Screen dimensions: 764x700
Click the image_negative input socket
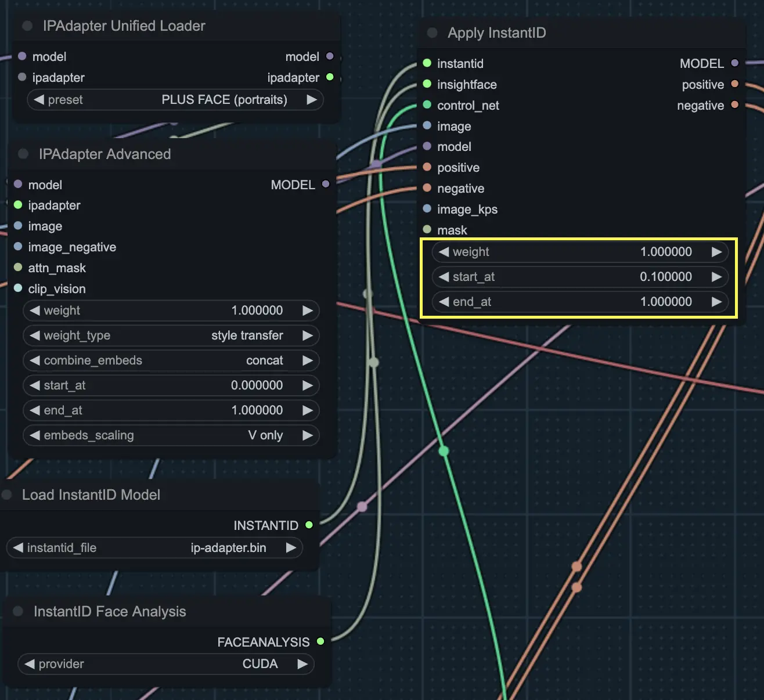(18, 247)
